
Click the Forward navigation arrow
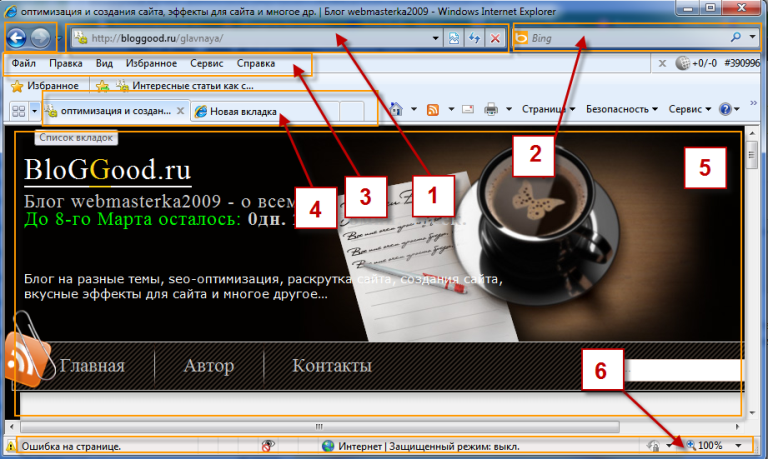(40, 38)
